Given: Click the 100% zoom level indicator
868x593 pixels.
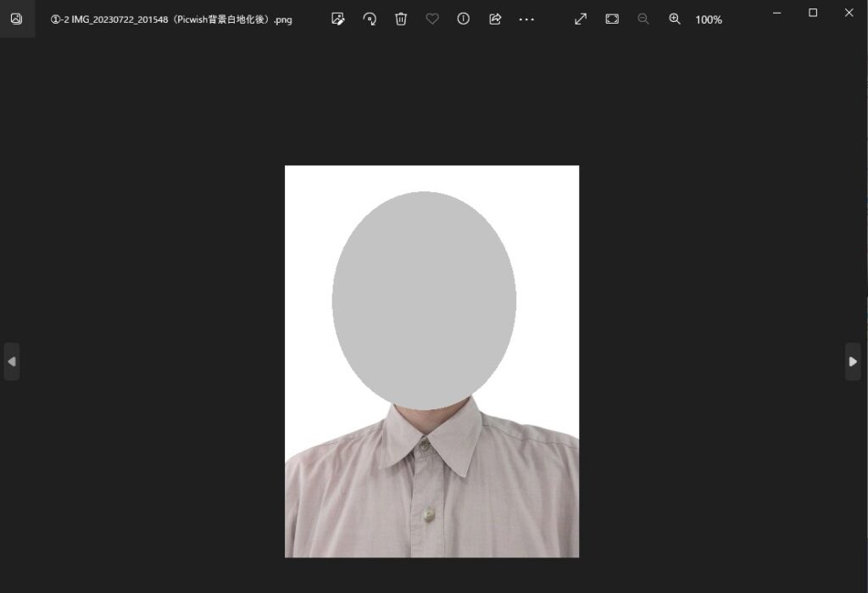Looking at the screenshot, I should click(709, 19).
